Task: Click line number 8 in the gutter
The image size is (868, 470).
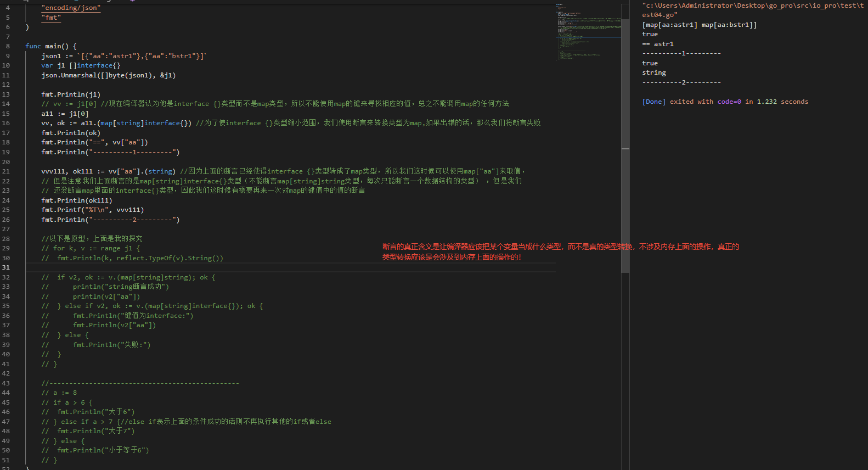Action: coord(8,46)
